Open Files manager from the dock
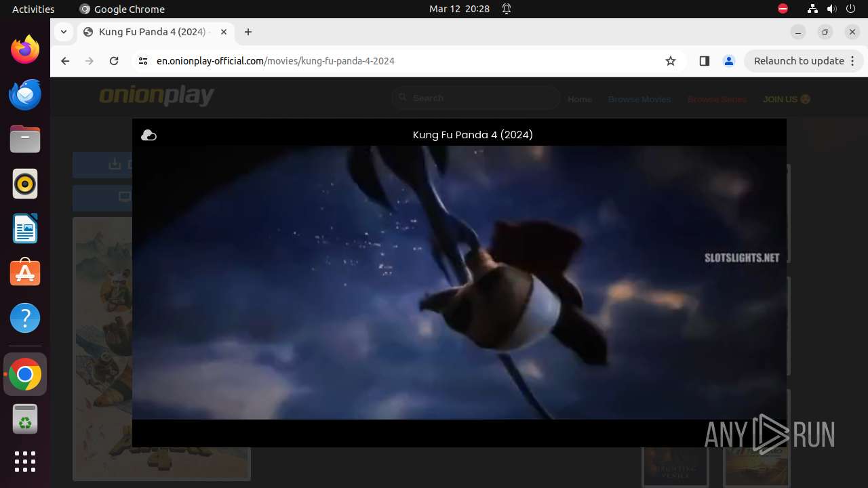 (25, 140)
